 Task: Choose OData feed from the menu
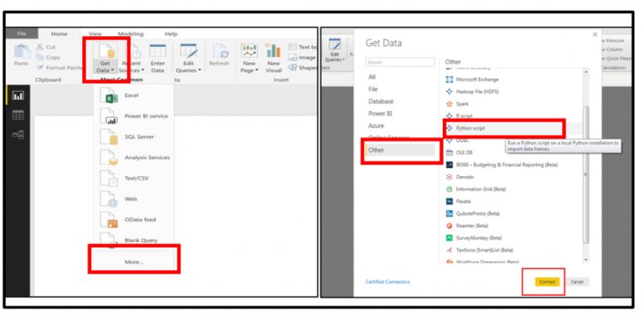click(134, 220)
